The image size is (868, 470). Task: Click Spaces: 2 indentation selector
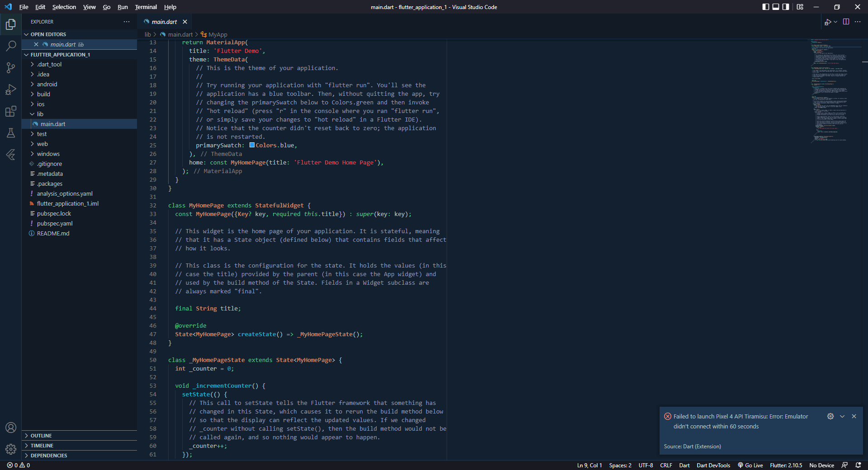[620, 465]
